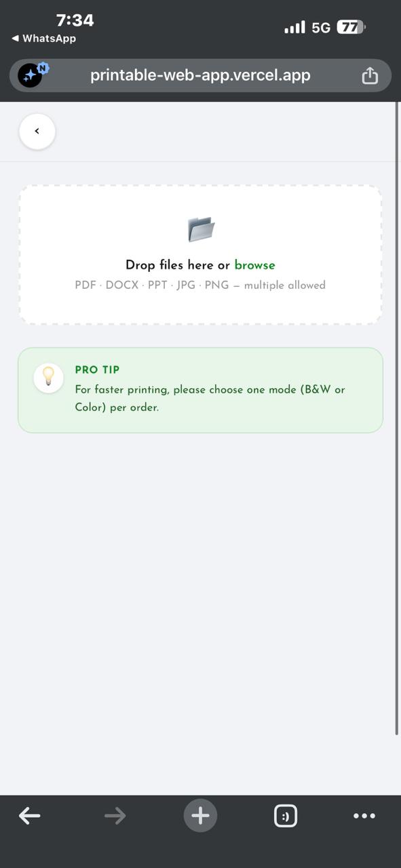Image resolution: width=401 pixels, height=868 pixels.
Task: Click the page scrollbar on right edge
Action: pyautogui.click(x=397, y=418)
